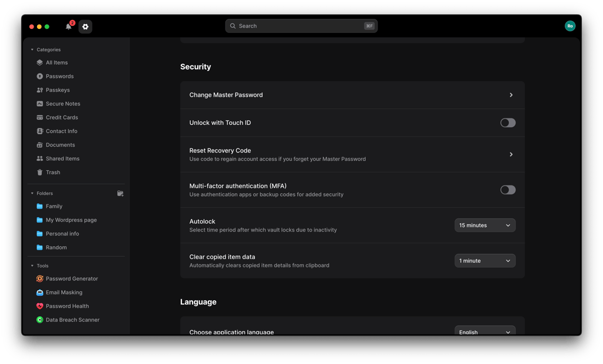Collapse the Tools section
Screen dimensions: 603x364
click(x=32, y=266)
